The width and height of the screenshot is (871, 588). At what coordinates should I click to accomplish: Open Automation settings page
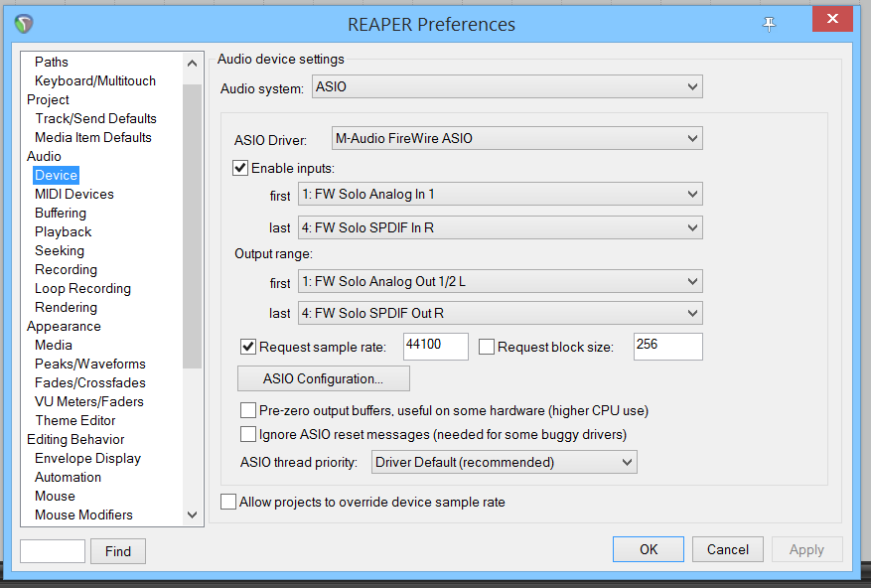click(x=68, y=478)
